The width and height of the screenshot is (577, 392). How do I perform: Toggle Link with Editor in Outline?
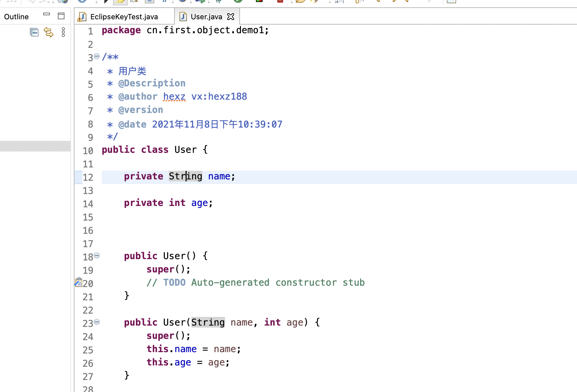coord(49,32)
